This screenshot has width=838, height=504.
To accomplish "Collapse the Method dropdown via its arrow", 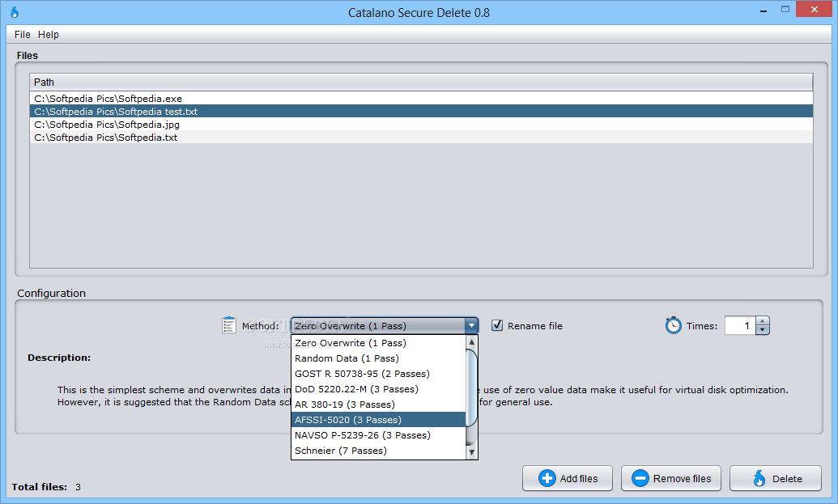I will (x=471, y=326).
